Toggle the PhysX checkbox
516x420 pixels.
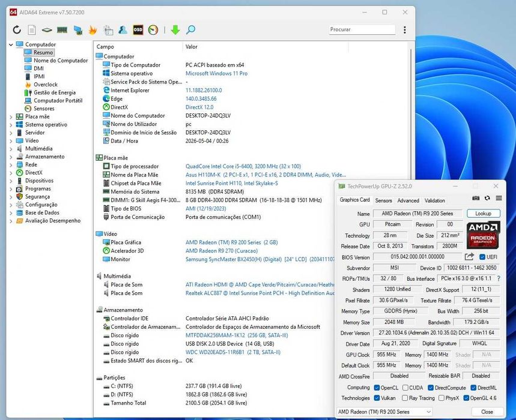(x=442, y=398)
